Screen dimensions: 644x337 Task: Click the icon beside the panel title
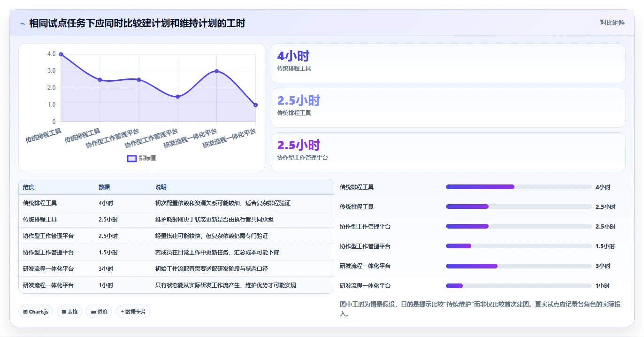[22, 23]
